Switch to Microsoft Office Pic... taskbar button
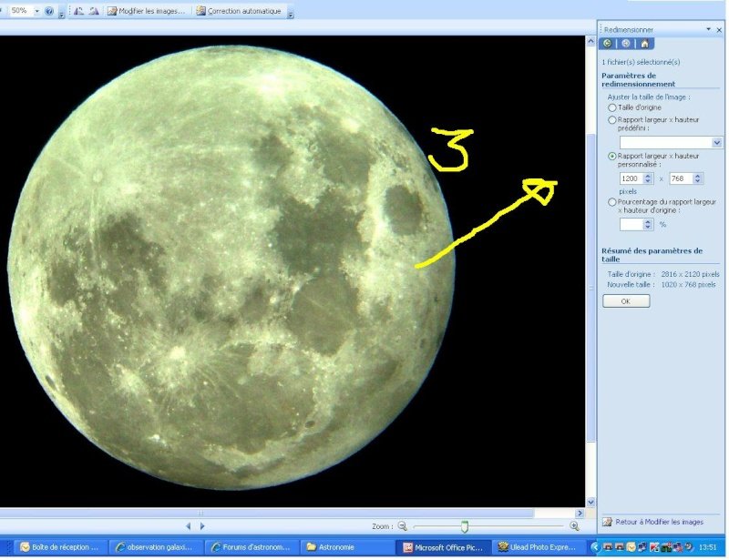Viewport: 729px width, 560px height. point(443,547)
